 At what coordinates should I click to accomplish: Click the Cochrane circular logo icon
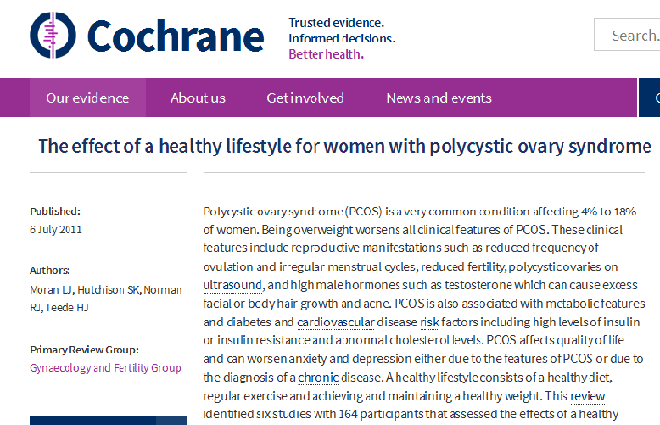tap(53, 35)
